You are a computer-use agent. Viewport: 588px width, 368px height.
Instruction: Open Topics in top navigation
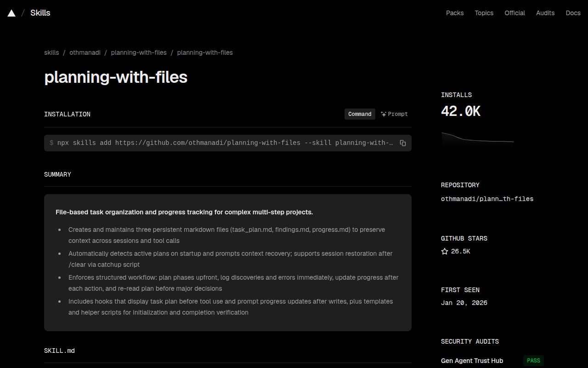pos(484,13)
